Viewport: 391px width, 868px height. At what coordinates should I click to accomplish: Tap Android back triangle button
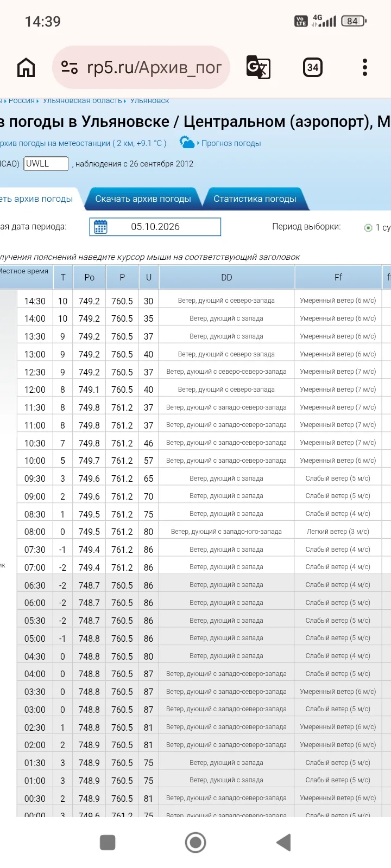coord(283,843)
